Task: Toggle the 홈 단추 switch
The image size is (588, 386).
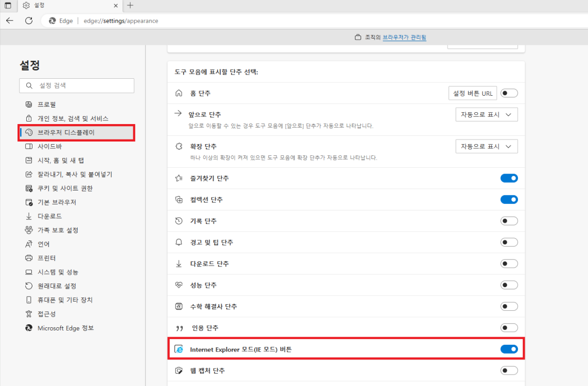Action: coord(509,93)
